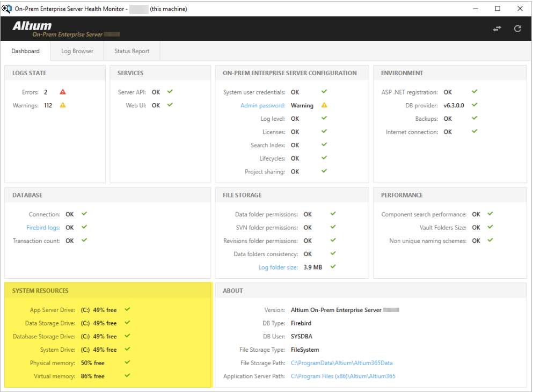Click the check mark for Data folder permissions

[333, 214]
